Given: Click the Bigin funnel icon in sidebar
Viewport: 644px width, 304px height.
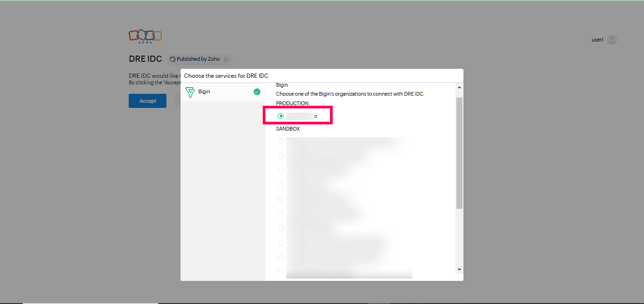Looking at the screenshot, I should [x=190, y=92].
